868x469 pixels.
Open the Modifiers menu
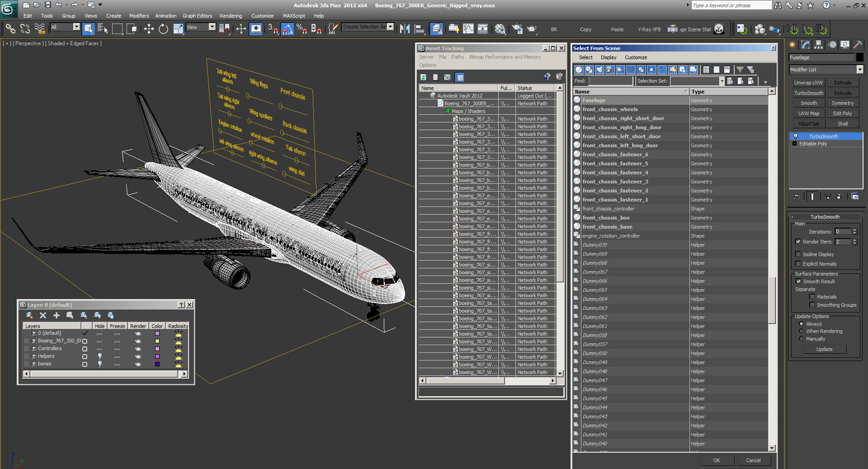tap(139, 16)
